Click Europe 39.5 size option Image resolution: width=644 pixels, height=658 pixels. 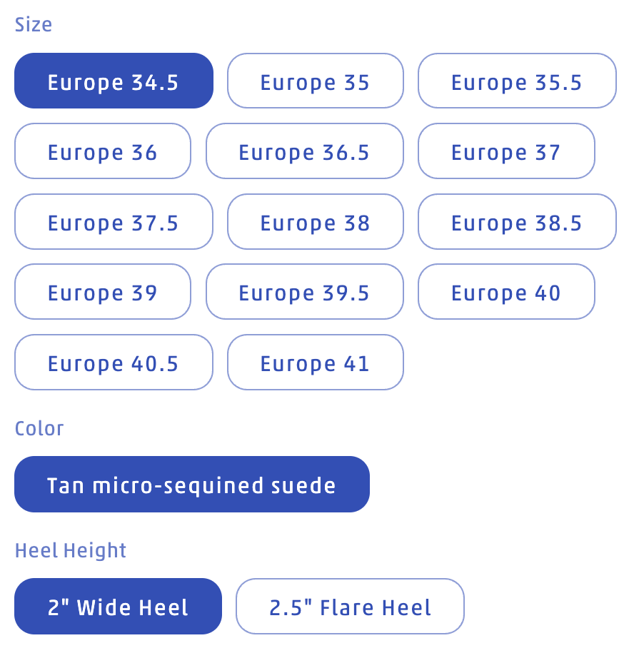[x=304, y=292]
